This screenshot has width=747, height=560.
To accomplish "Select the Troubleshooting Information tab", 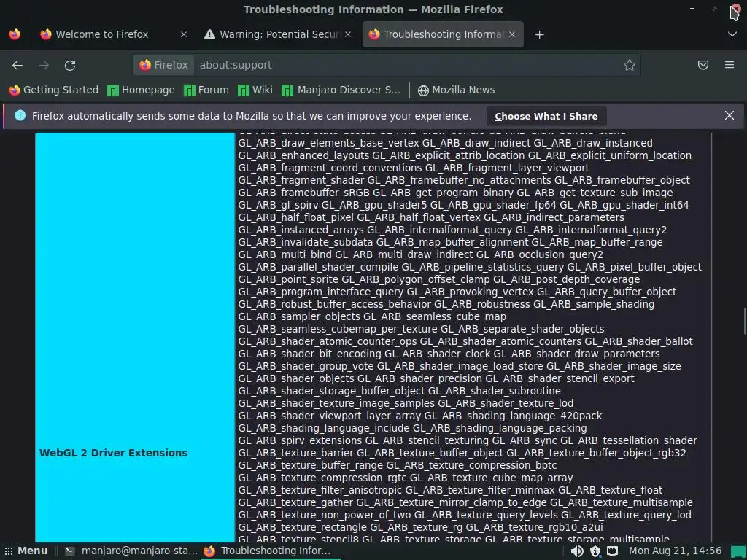I will point(443,34).
